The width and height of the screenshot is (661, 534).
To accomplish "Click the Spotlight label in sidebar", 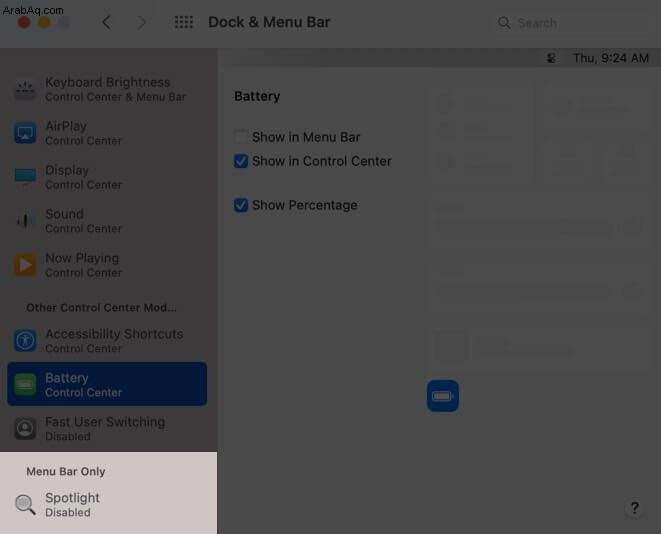I will (x=73, y=498).
